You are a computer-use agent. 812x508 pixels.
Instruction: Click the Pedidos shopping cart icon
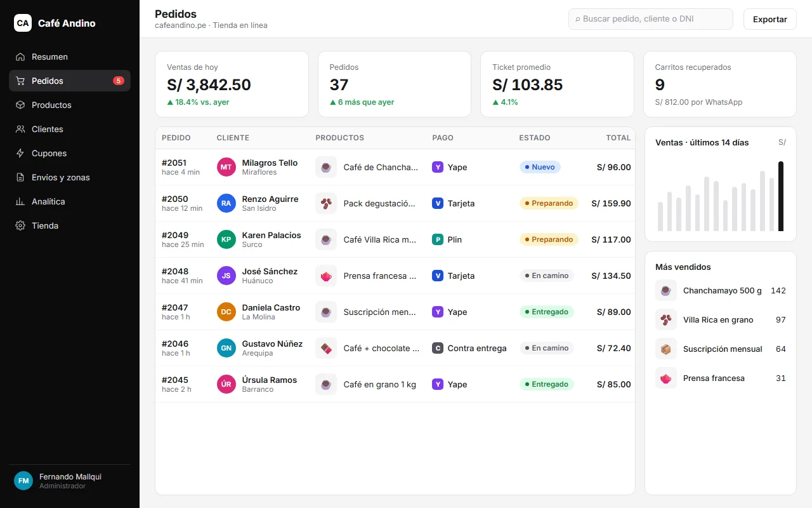20,81
